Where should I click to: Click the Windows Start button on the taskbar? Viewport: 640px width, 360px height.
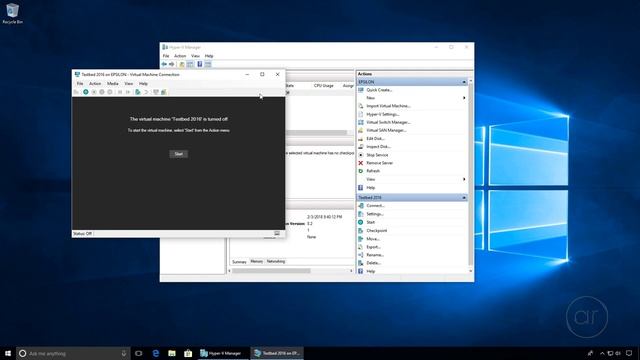8,353
